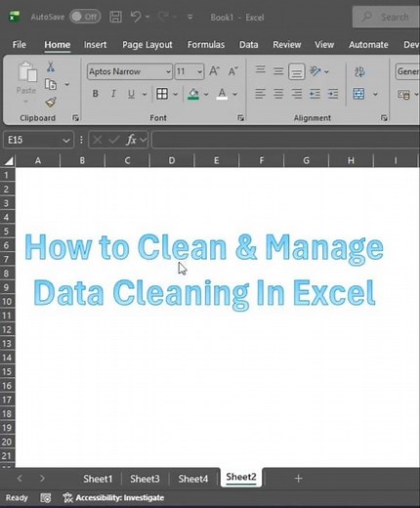Click the Save icon in title bar
Viewport: 420px width, 508px height.
(x=115, y=17)
